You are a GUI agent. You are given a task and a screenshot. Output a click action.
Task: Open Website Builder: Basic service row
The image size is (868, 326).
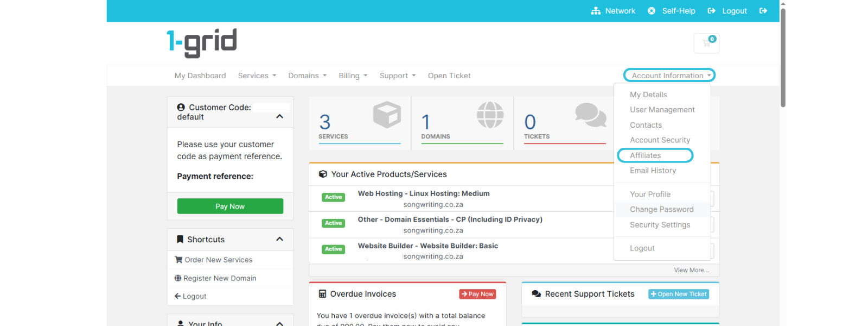pyautogui.click(x=428, y=246)
